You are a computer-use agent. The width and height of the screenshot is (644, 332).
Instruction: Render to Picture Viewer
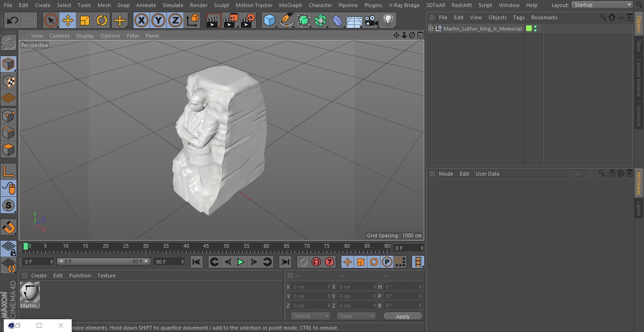point(231,20)
